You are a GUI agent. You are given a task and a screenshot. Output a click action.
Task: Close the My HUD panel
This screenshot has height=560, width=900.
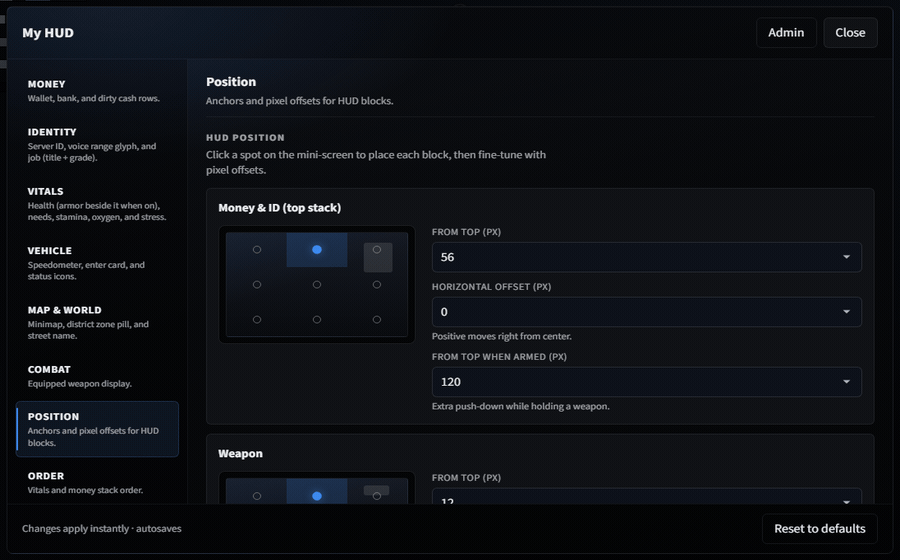[850, 33]
